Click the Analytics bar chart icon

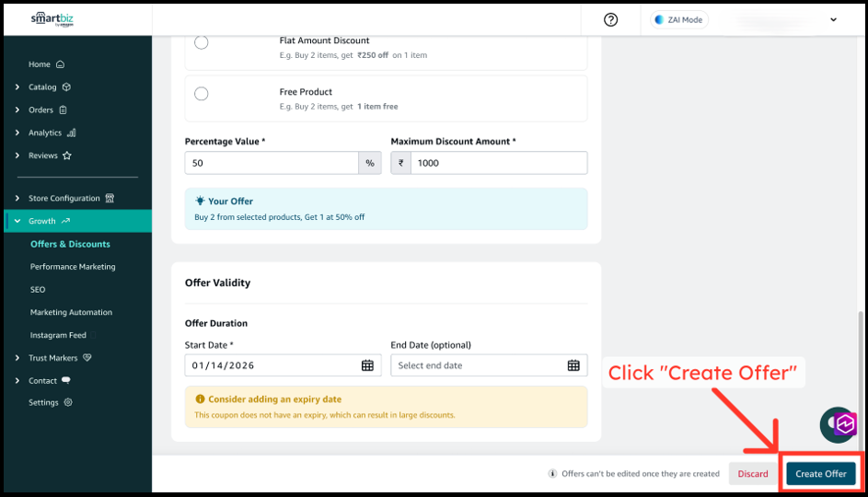point(72,133)
